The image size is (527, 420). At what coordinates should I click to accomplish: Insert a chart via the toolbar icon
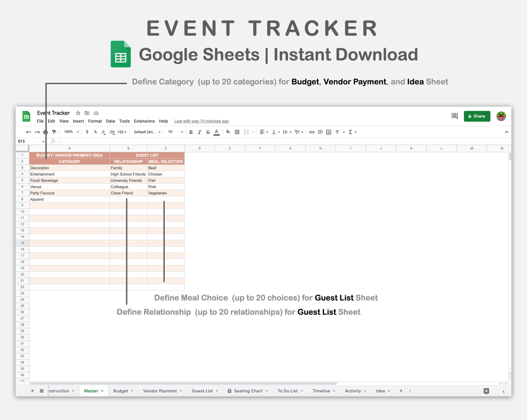[x=328, y=132]
